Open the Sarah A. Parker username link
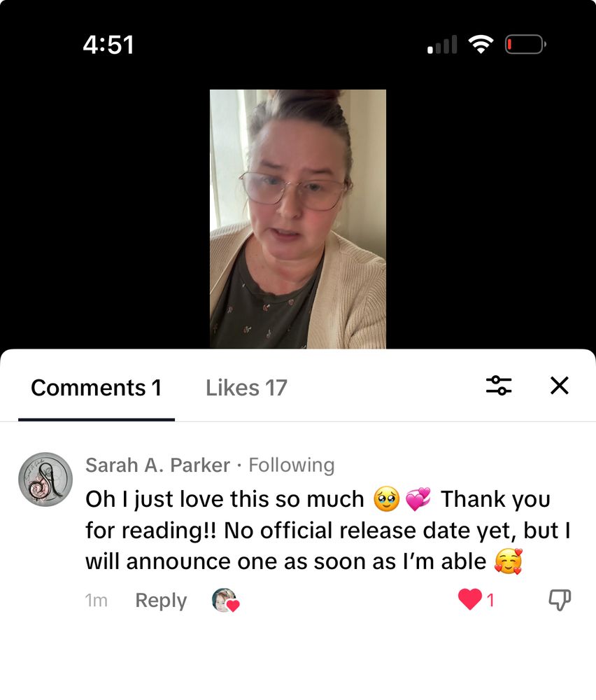Image resolution: width=596 pixels, height=700 pixels. tap(157, 465)
